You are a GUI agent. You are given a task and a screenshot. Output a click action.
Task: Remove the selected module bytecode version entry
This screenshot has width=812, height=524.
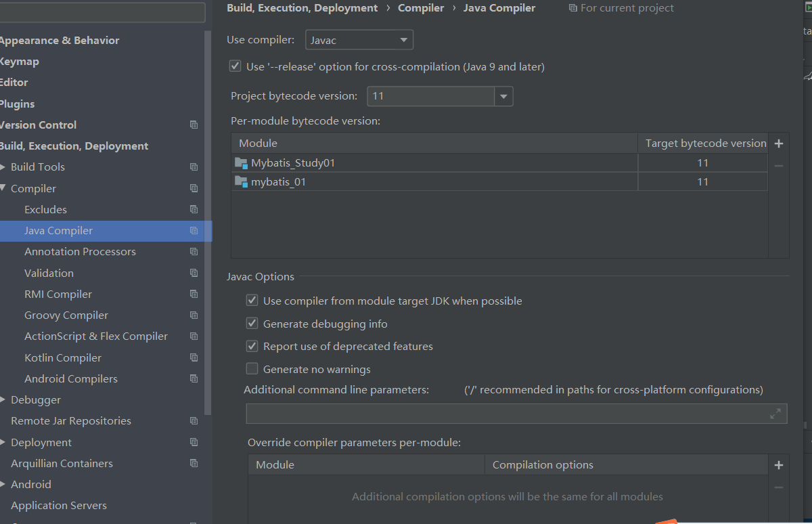point(779,166)
